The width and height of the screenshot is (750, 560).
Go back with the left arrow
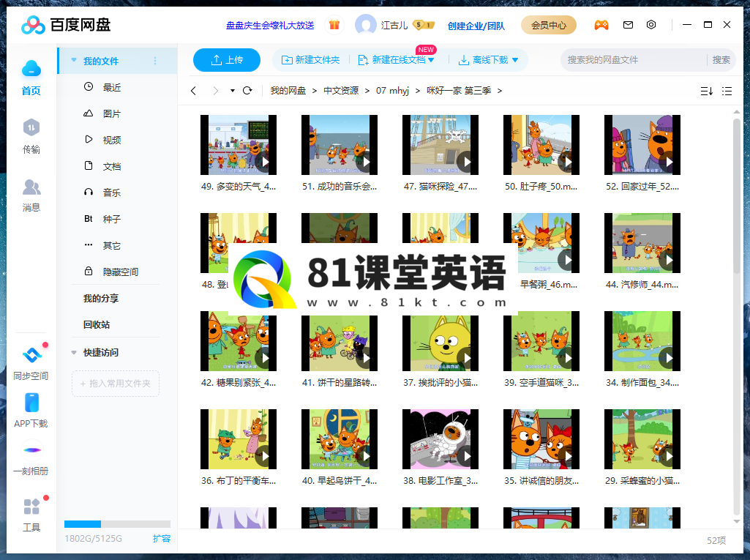[193, 91]
